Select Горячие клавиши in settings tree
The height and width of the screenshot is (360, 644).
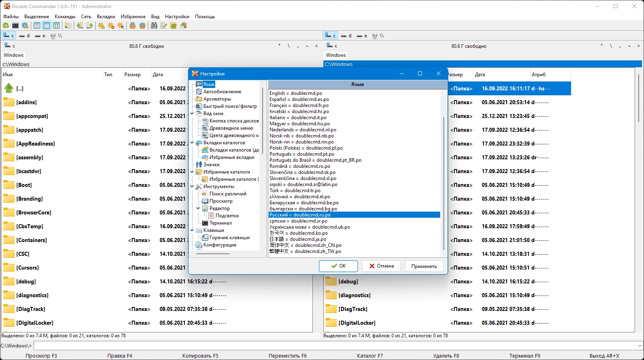[x=229, y=238]
